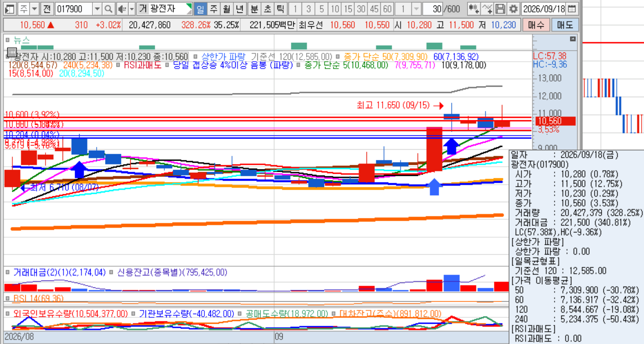The image size is (644, 344).
Task: Select the 15 interval preset
Action: [348, 9]
